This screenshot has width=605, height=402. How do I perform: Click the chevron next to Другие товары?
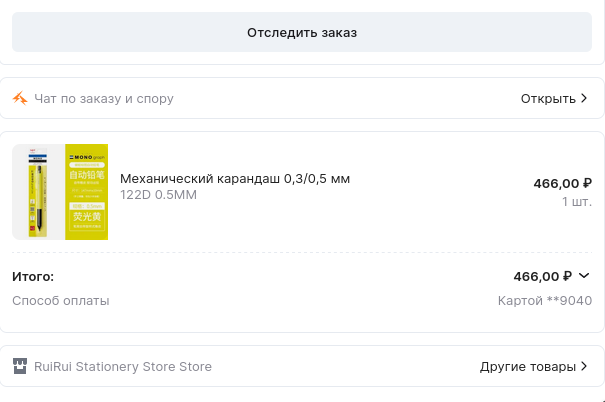(585, 366)
